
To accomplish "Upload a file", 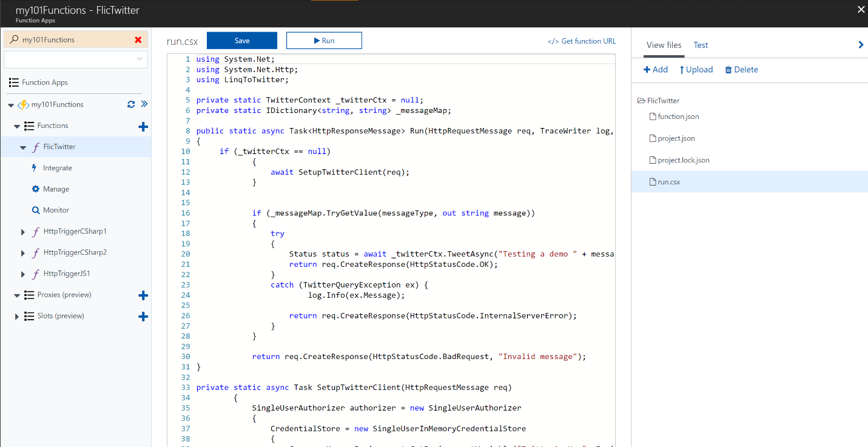I will point(696,70).
